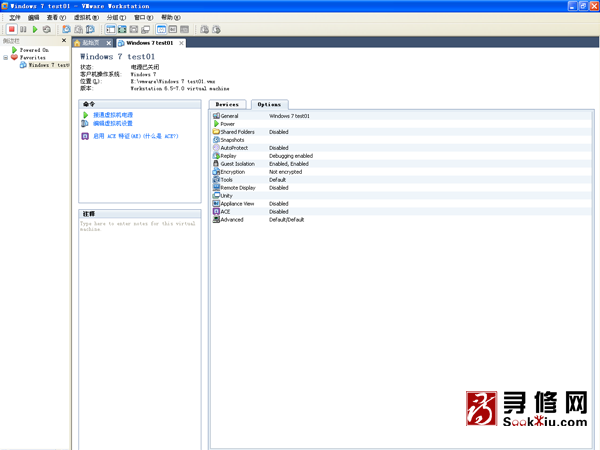Click the 'Disabled' value for Remote Display
Image resolution: width=600 pixels, height=450 pixels.
click(279, 188)
